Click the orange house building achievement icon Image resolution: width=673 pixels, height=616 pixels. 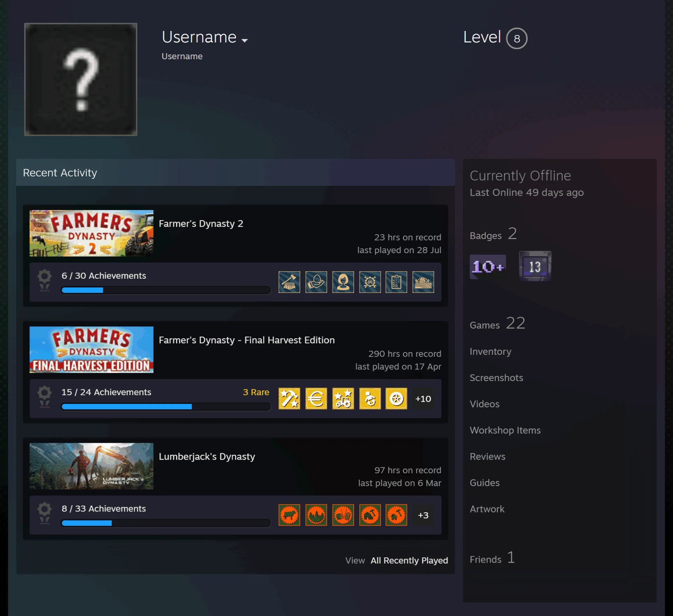pyautogui.click(x=370, y=515)
